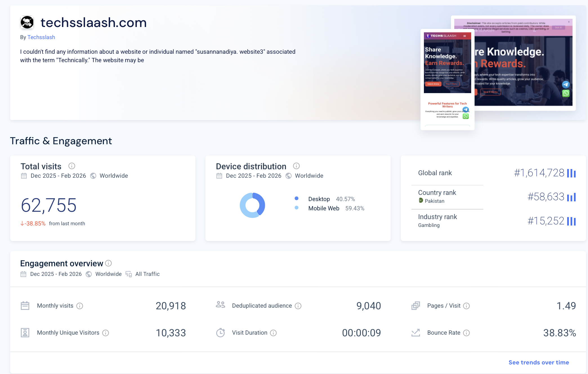
Task: Click the Deduplicated audience people icon
Action: point(220,305)
